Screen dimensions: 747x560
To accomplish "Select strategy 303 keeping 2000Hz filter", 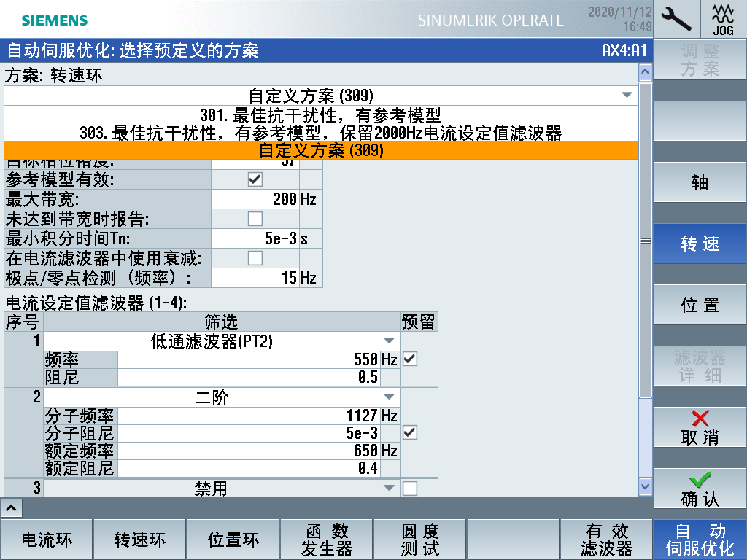I will (320, 133).
